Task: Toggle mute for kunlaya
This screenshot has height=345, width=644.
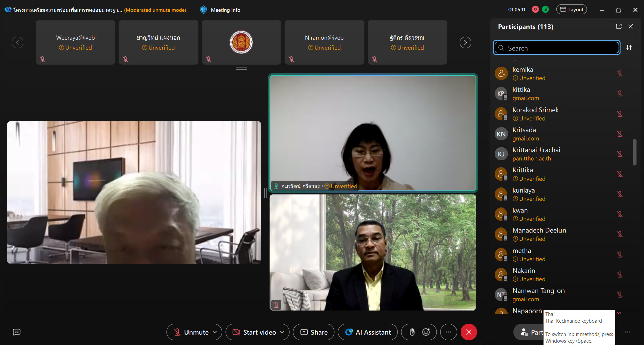Action: click(x=620, y=194)
